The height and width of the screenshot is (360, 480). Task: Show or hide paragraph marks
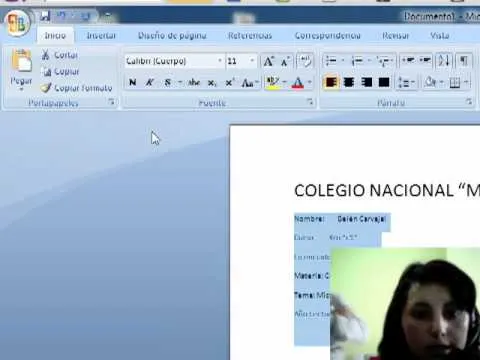(x=464, y=61)
